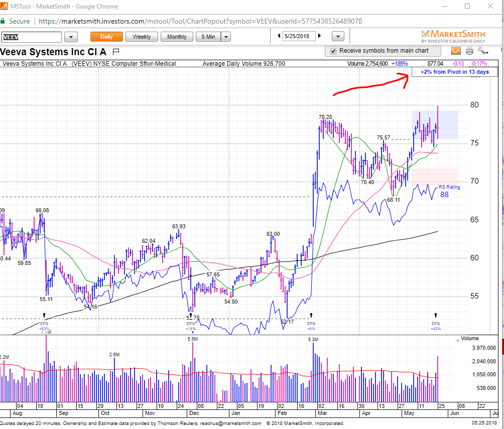Click the 78.28 high price label

pyautogui.click(x=325, y=117)
